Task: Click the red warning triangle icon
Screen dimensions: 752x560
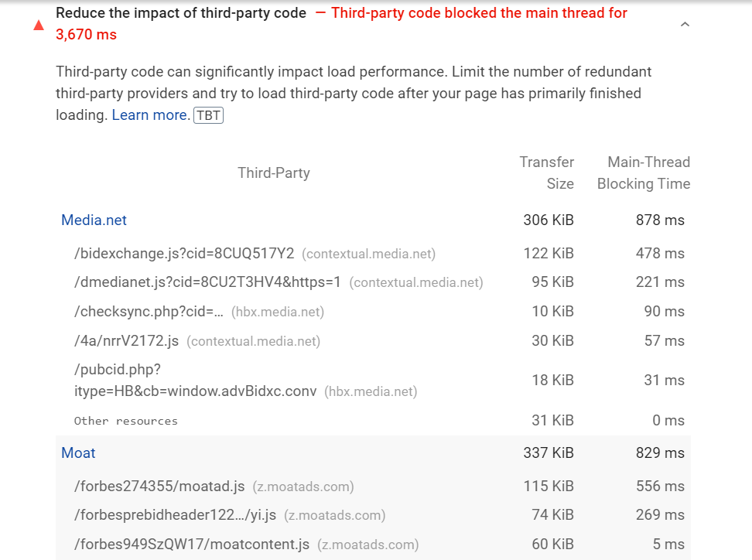Action: (39, 25)
